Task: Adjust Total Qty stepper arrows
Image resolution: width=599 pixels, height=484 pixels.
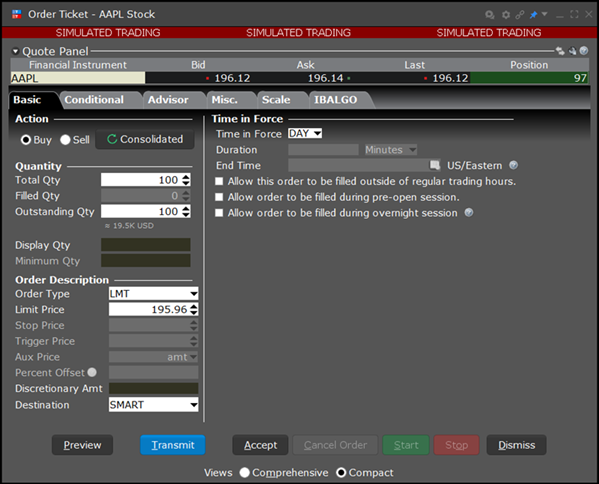Action: pos(186,180)
